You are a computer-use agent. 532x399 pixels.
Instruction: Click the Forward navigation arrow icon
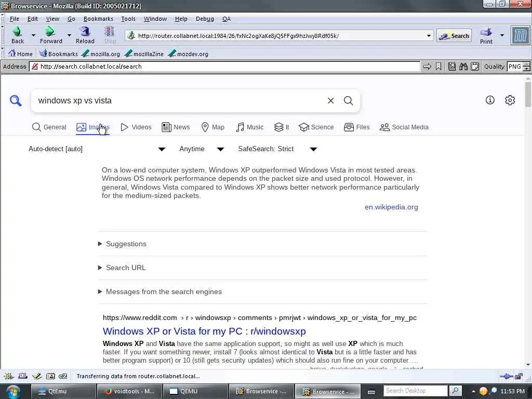(50, 32)
